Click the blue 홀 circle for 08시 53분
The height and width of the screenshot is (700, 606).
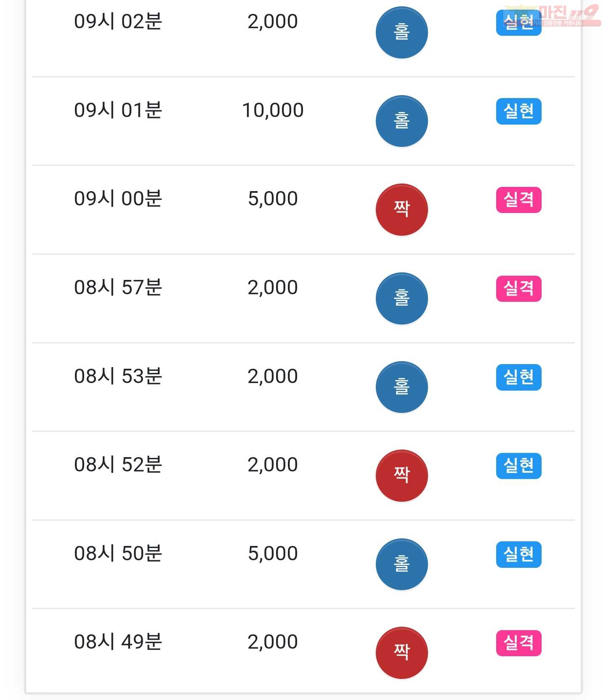(x=401, y=387)
